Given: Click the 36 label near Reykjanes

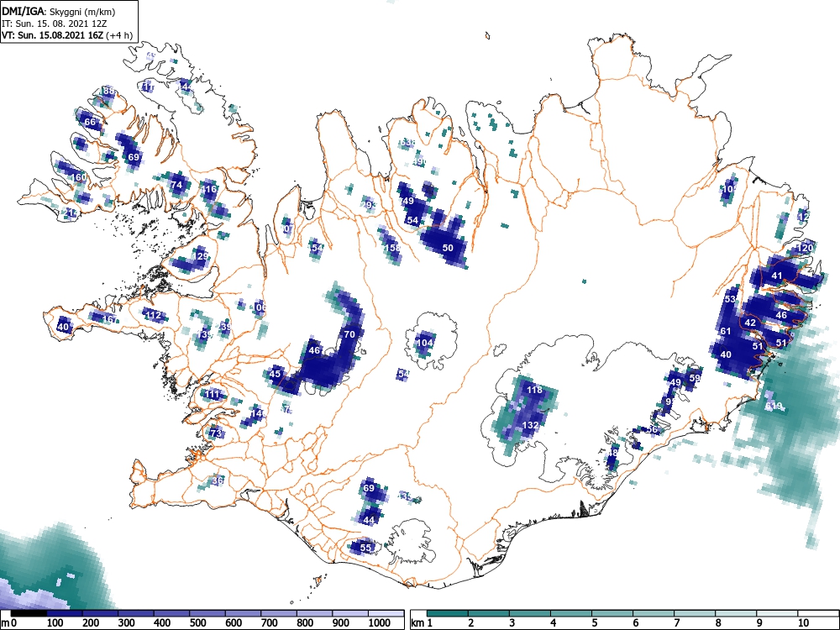Looking at the screenshot, I should [x=217, y=481].
